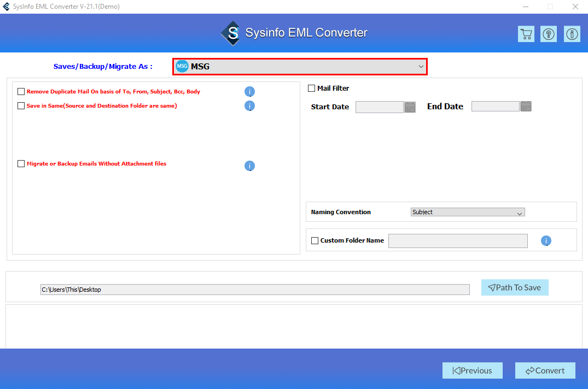Screen dimensions: 588x389
Task: Open the Start Date calendar picker
Action: tap(410, 107)
